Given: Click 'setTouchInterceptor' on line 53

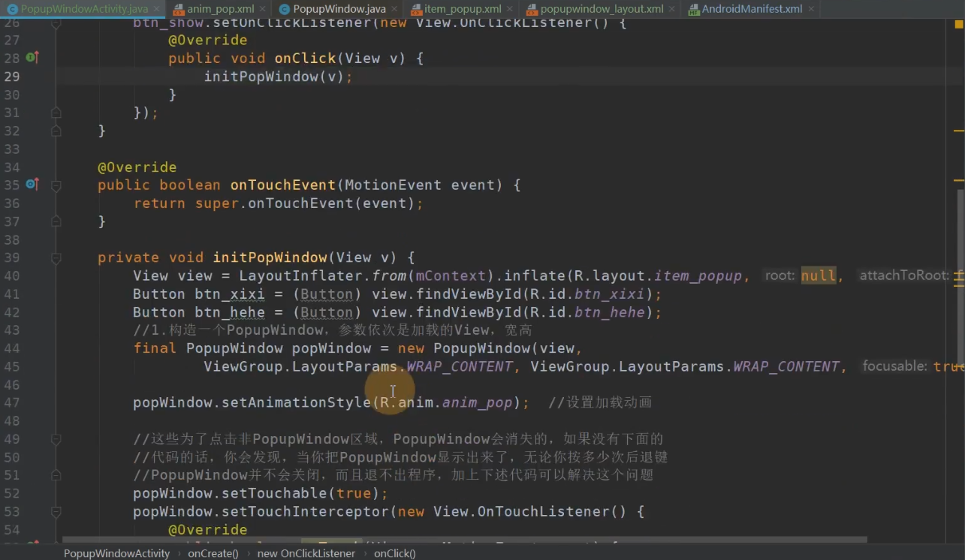Looking at the screenshot, I should click(305, 511).
